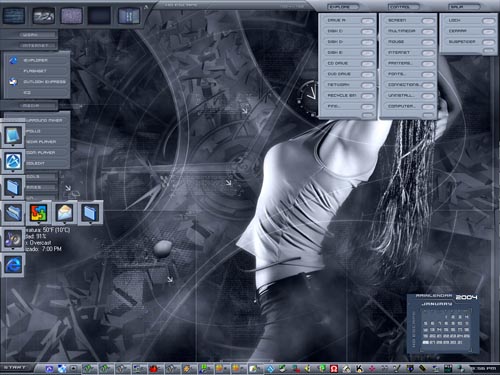Click the Explorer icon in Internet menu
The width and height of the screenshot is (500, 375).
pos(13,60)
